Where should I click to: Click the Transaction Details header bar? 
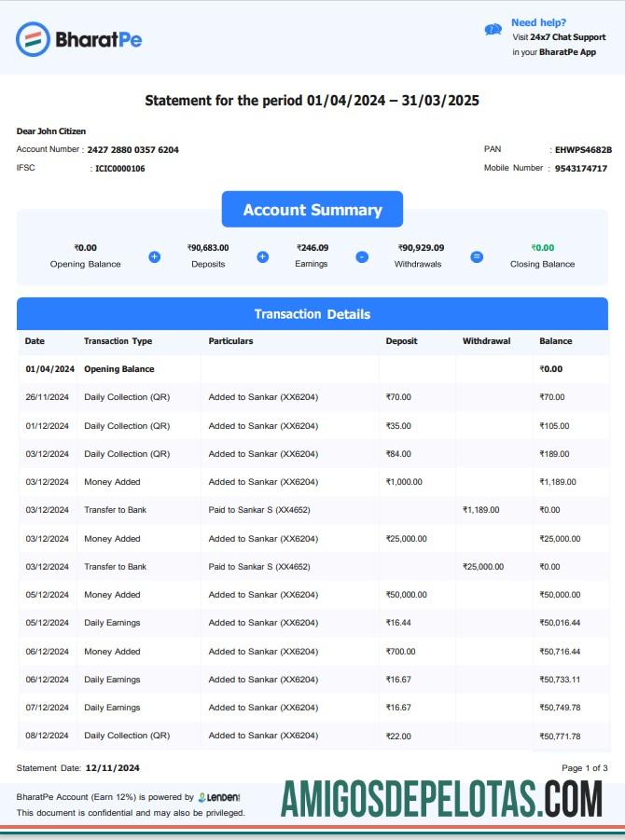(x=312, y=314)
